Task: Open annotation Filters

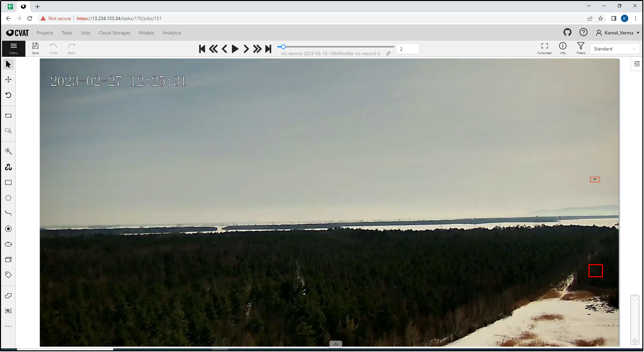Action: [x=581, y=48]
